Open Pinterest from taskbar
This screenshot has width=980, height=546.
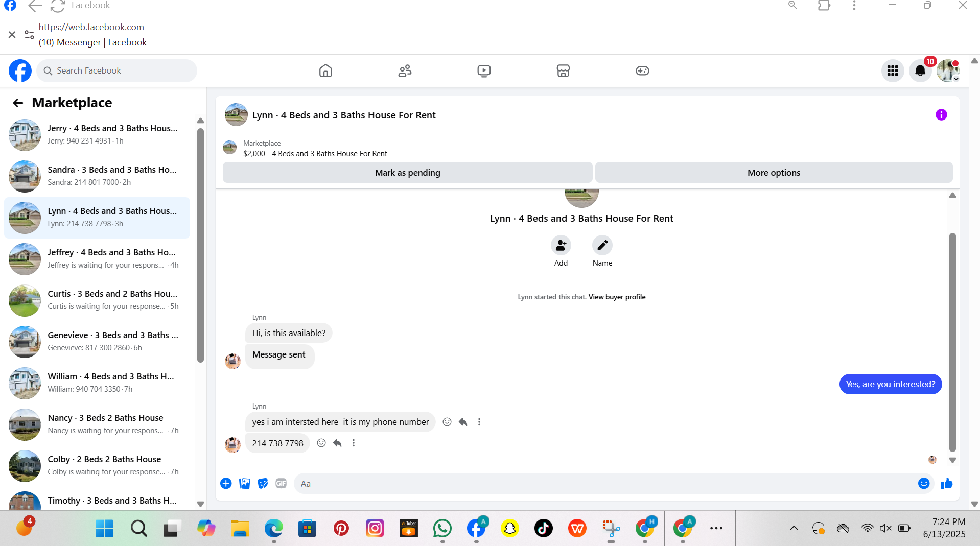tap(341, 528)
